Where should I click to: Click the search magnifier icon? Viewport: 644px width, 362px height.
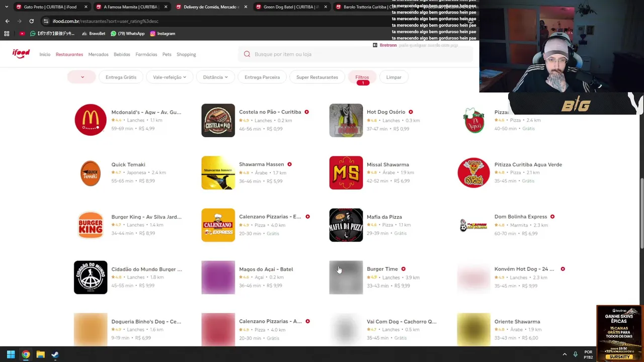[x=247, y=54]
